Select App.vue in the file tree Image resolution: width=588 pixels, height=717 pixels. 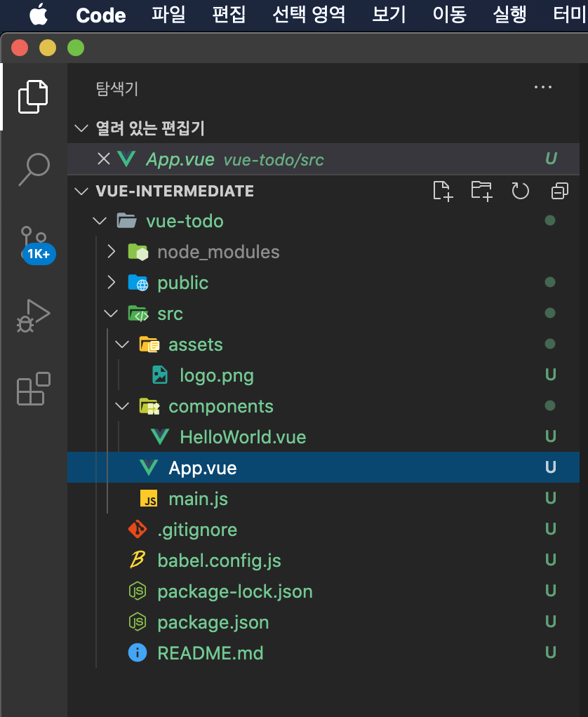click(x=323, y=467)
